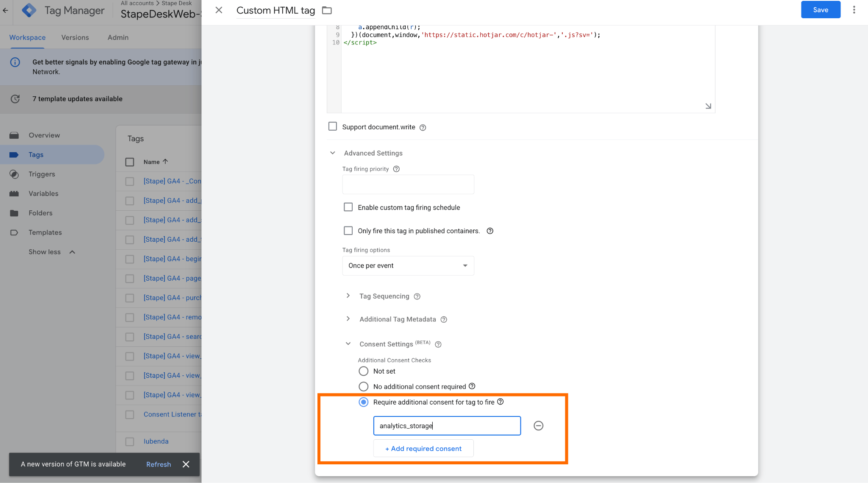The width and height of the screenshot is (868, 483).
Task: Toggle Support document.write checkbox
Action: (x=333, y=126)
